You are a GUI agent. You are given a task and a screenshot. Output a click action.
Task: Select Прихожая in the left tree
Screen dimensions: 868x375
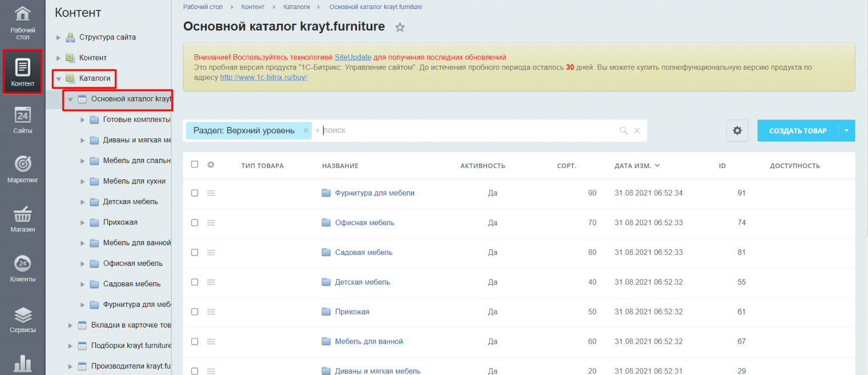pyautogui.click(x=120, y=222)
